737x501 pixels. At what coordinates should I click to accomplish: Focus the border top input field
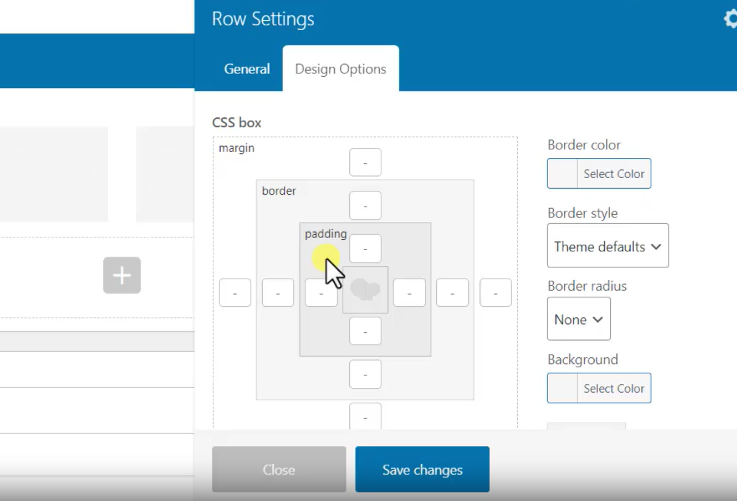[x=365, y=206]
